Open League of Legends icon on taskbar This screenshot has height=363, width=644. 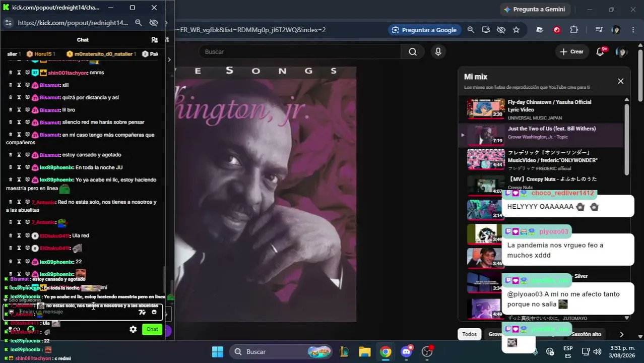pyautogui.click(x=345, y=351)
